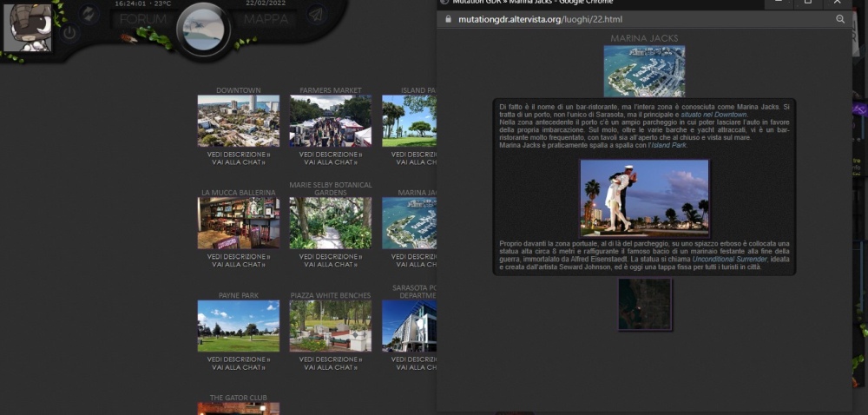Image resolution: width=868 pixels, height=415 pixels.
Task: Click VEDI DESCRIZIONE under Marie Selby Botanical Gardens
Action: pos(331,257)
